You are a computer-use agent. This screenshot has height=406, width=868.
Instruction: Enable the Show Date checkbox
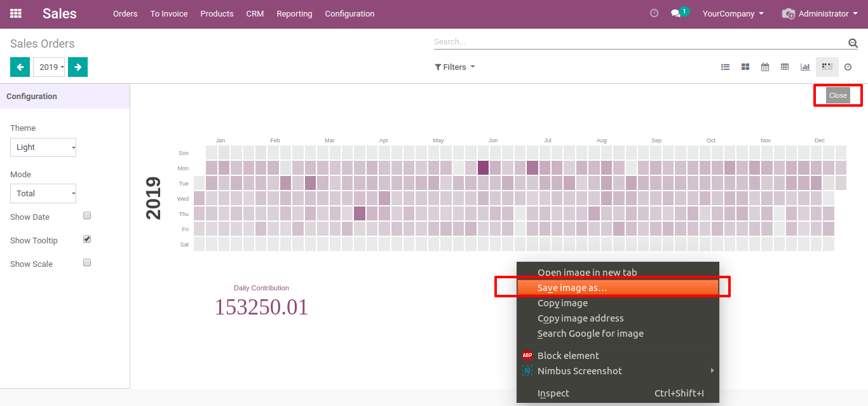87,216
